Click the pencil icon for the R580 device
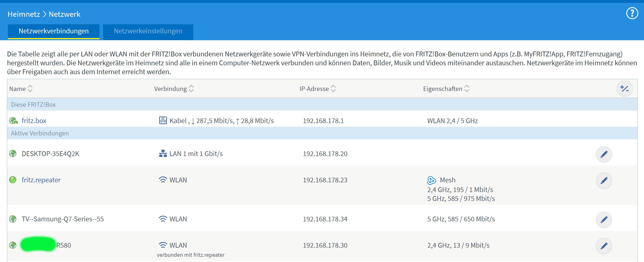 [604, 246]
